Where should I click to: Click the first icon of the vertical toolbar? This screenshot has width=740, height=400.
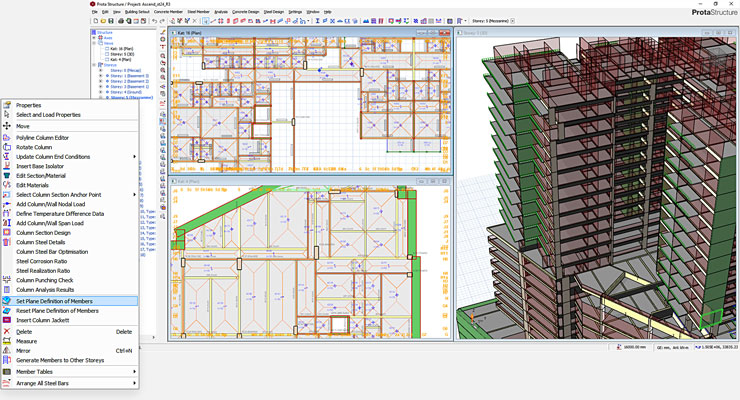pos(163,32)
